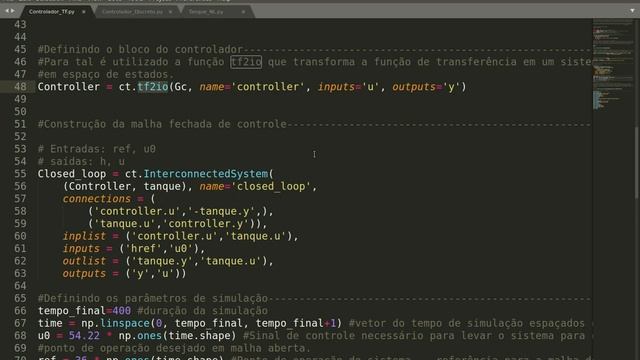The width and height of the screenshot is (640, 360).
Task: Click the 'Gc' argument on line 48
Action: tap(180, 87)
